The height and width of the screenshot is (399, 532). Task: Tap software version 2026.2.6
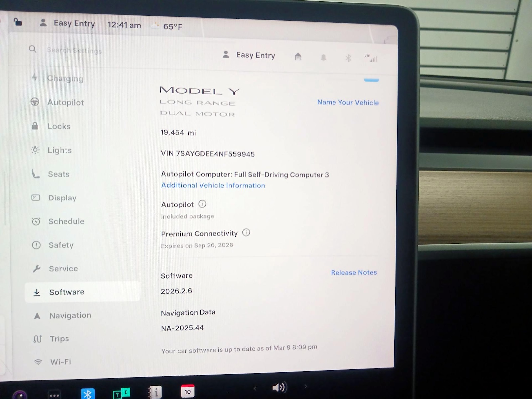176,291
